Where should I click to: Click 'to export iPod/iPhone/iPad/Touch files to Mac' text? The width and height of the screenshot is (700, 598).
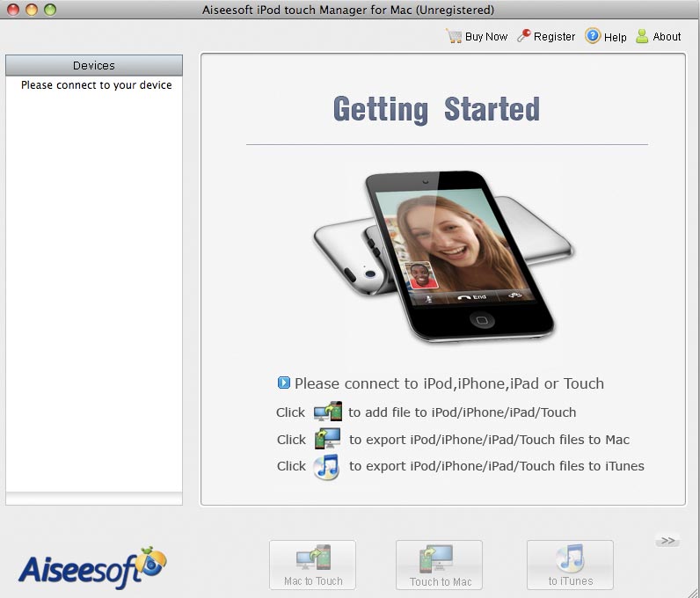click(x=489, y=440)
